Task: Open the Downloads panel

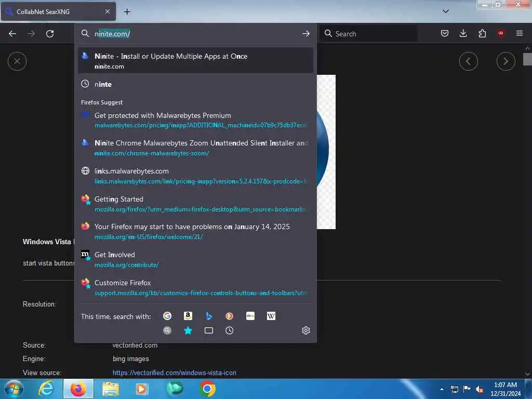Action: tap(463, 33)
